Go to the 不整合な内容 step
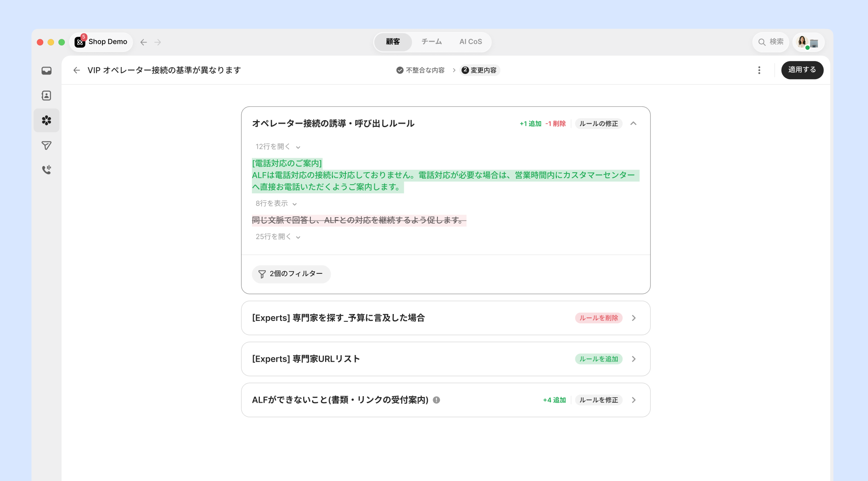 [421, 70]
